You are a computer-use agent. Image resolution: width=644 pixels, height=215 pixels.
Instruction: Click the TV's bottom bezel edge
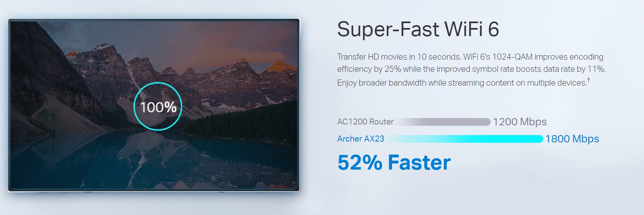[x=154, y=190]
